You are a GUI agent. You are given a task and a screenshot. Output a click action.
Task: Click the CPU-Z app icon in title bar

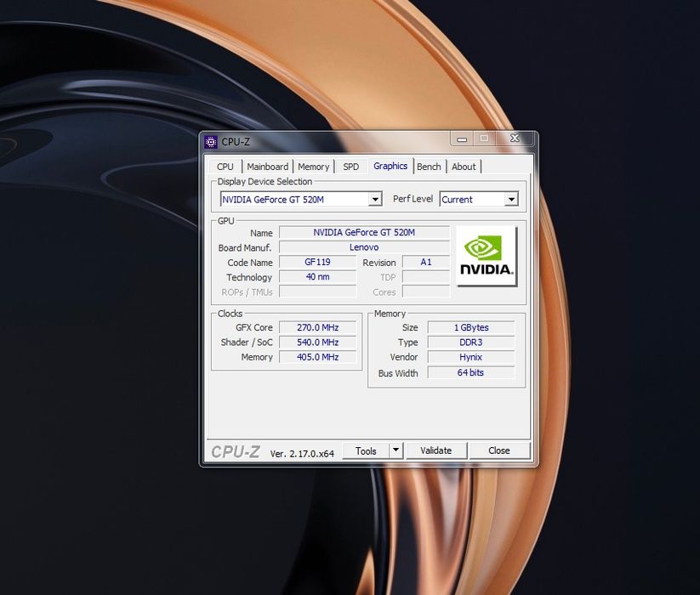tap(211, 142)
